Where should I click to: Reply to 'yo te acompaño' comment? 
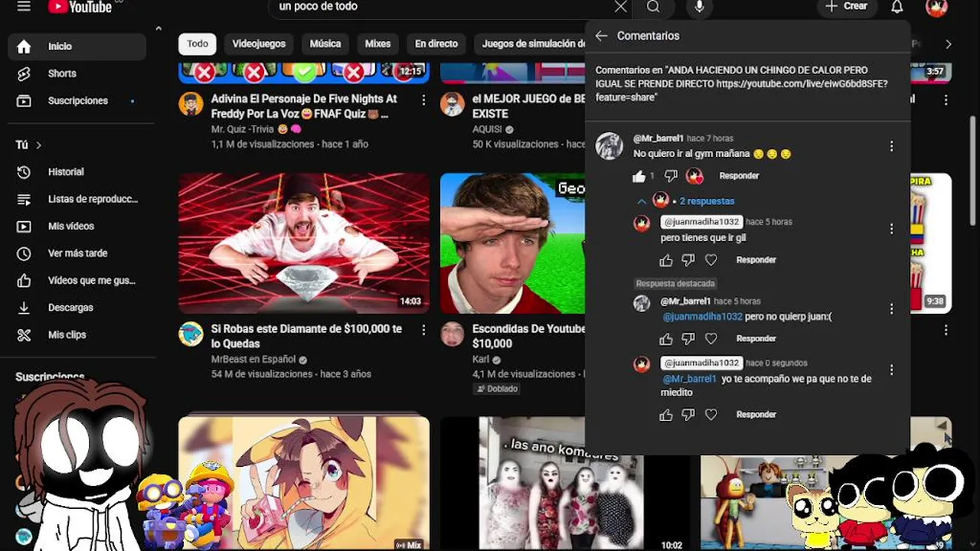(756, 415)
